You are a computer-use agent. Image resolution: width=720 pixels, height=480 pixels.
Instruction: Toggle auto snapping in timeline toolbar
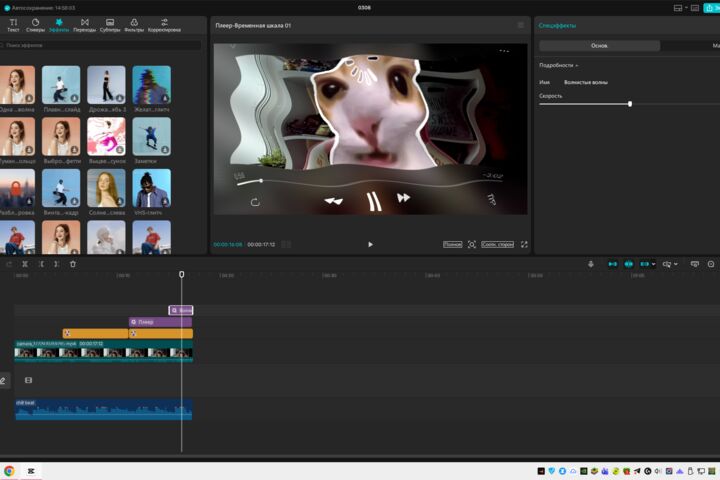629,264
